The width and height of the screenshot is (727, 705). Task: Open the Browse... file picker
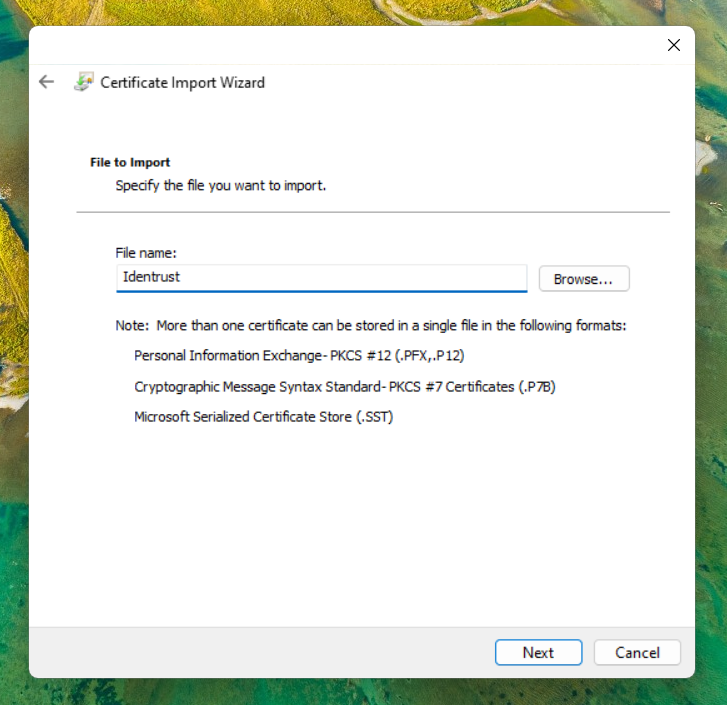click(x=584, y=279)
